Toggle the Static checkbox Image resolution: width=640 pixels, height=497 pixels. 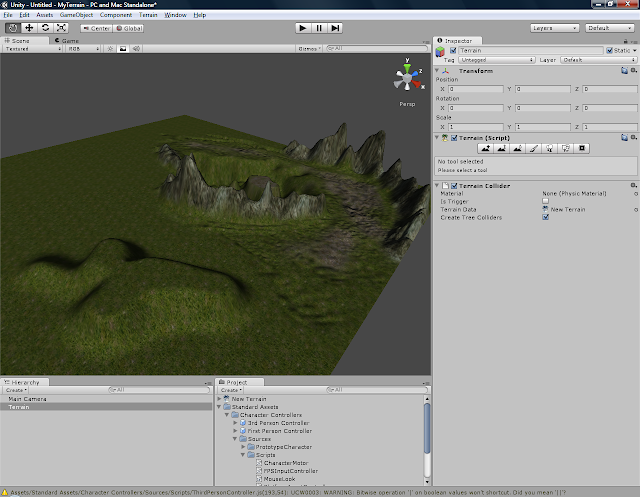[x=609, y=50]
